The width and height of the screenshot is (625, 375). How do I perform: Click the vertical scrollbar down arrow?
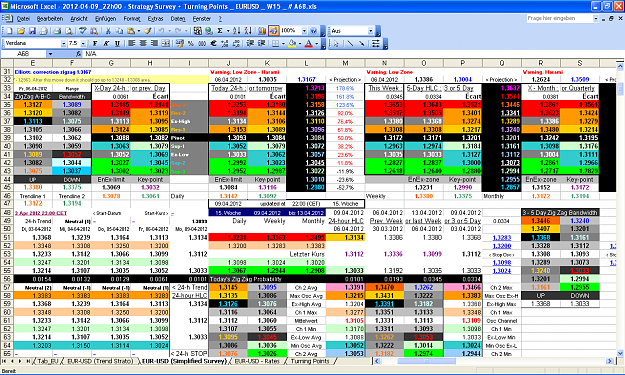(x=620, y=353)
